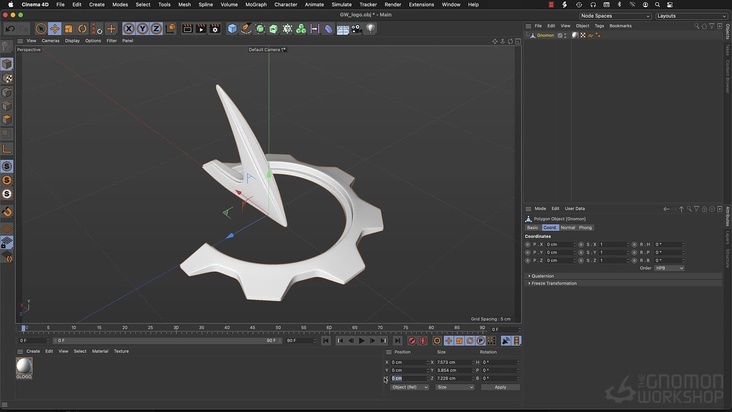
Task: Toggle keyframe circle for R.B
Action: click(x=634, y=260)
